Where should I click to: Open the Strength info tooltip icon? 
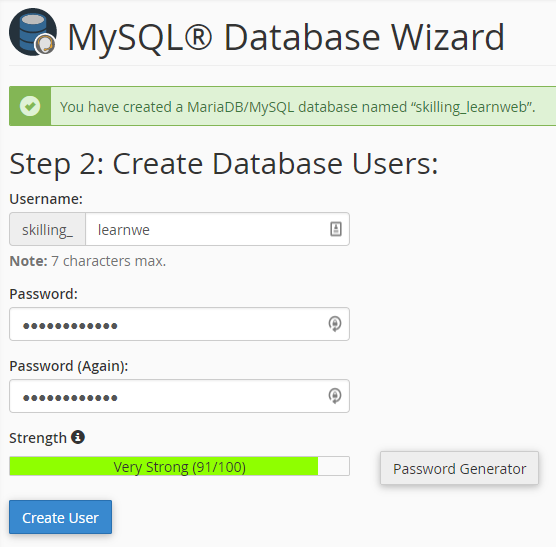tap(78, 437)
